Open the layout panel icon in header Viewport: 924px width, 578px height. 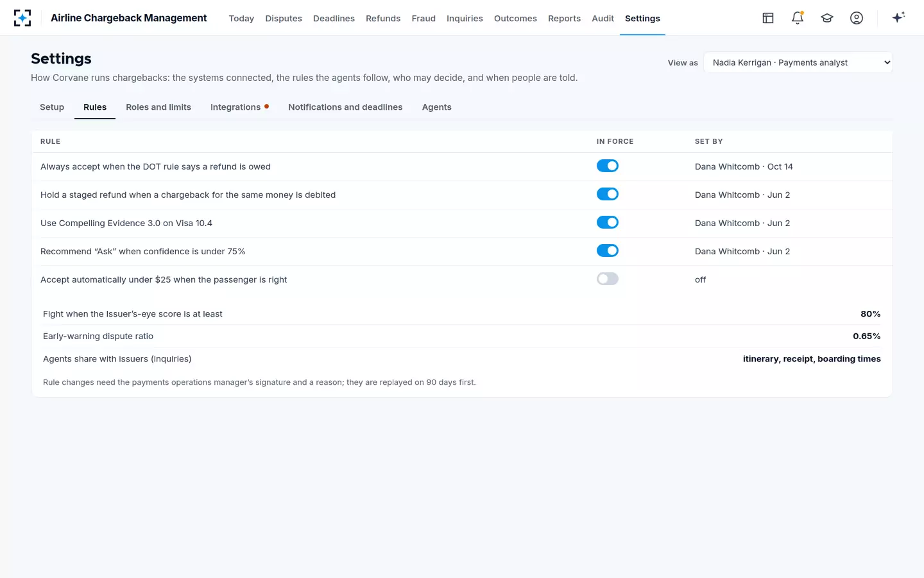[768, 18]
